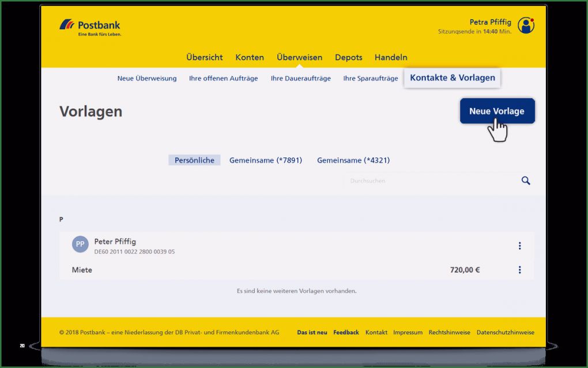Click the PP contact avatar circle
The height and width of the screenshot is (368, 588).
coord(80,244)
